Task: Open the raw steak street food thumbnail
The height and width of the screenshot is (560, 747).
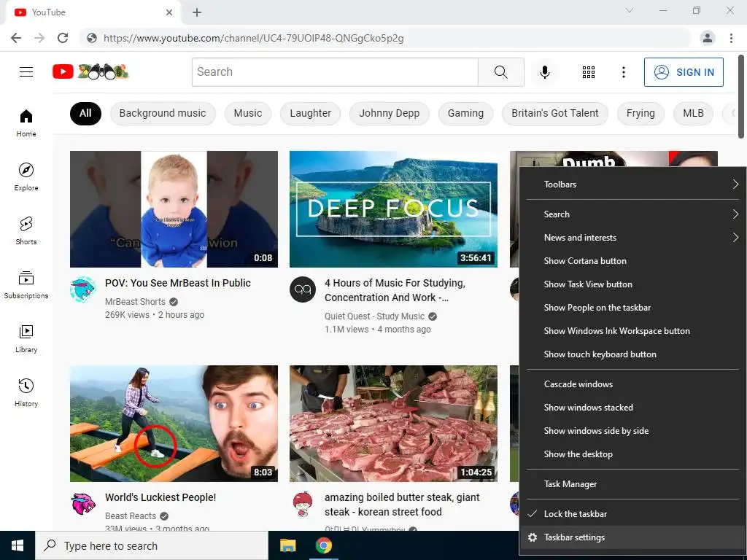Action: click(x=393, y=424)
